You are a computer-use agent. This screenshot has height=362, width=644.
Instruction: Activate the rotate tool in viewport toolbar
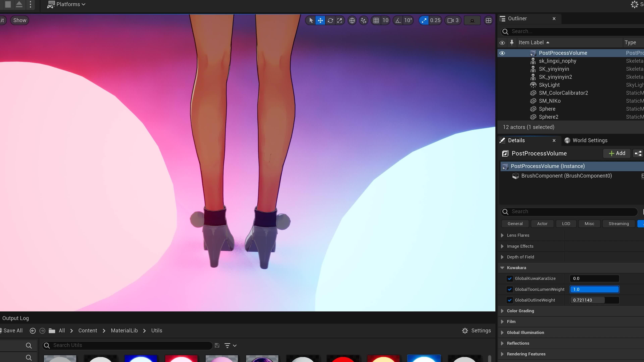point(330,20)
